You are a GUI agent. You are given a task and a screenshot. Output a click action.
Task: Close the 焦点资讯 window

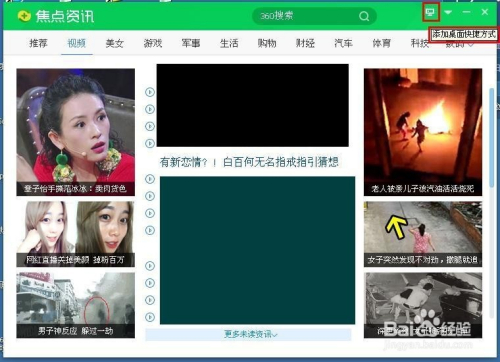click(485, 12)
